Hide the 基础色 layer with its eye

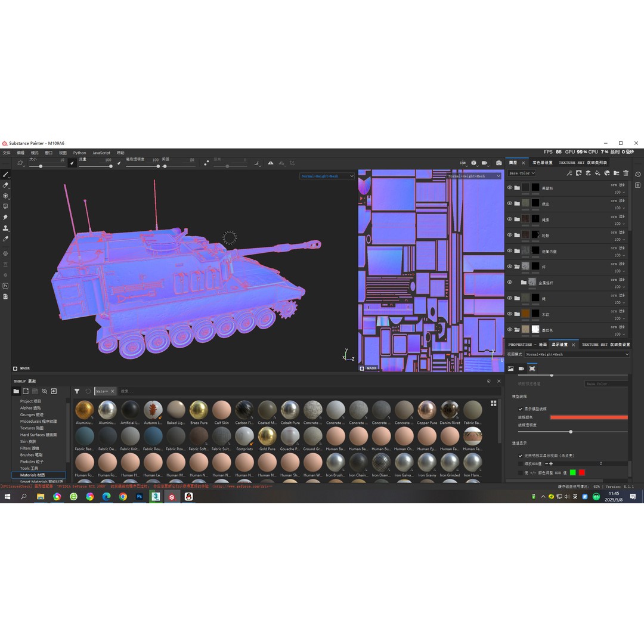click(x=510, y=329)
